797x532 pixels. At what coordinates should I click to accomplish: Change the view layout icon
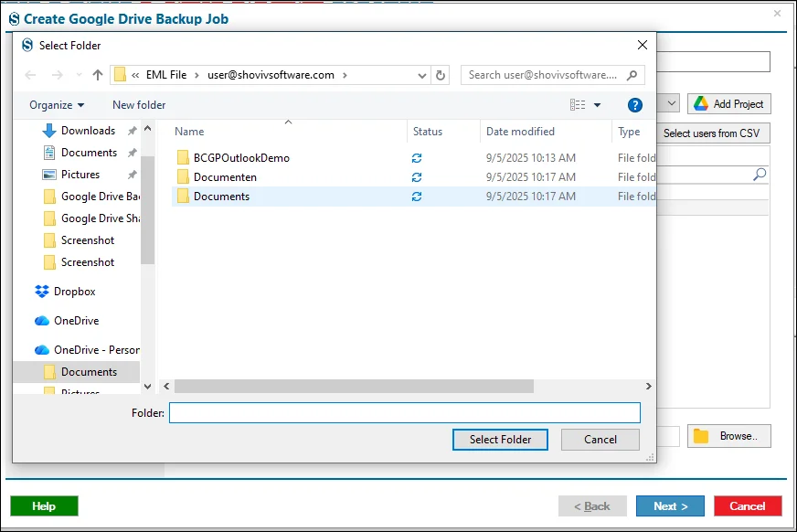pos(578,105)
